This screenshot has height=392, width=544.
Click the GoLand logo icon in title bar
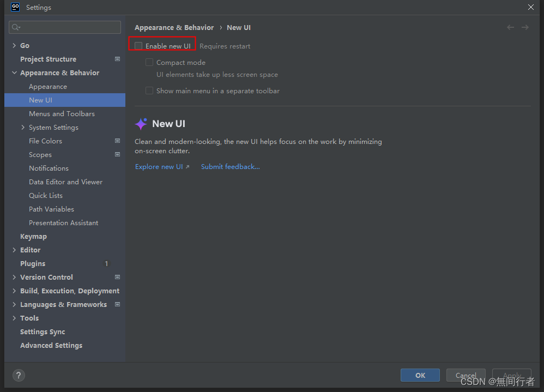tap(15, 7)
